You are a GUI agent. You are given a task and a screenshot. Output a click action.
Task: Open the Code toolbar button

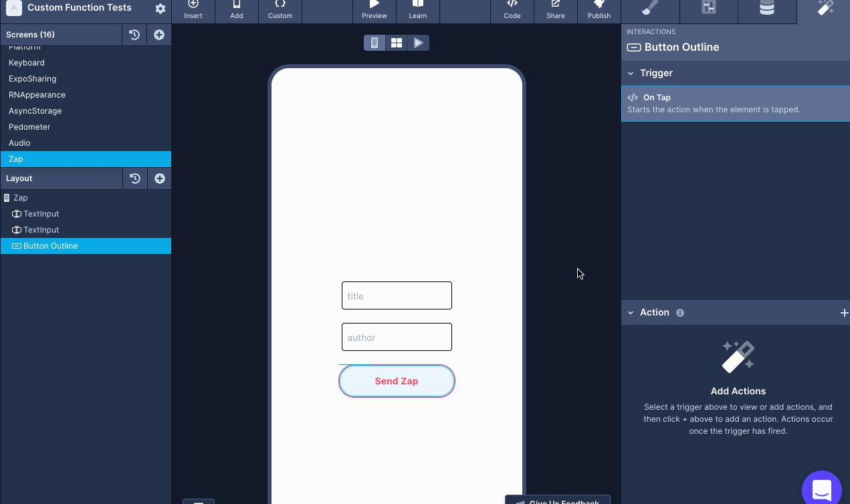512,10
